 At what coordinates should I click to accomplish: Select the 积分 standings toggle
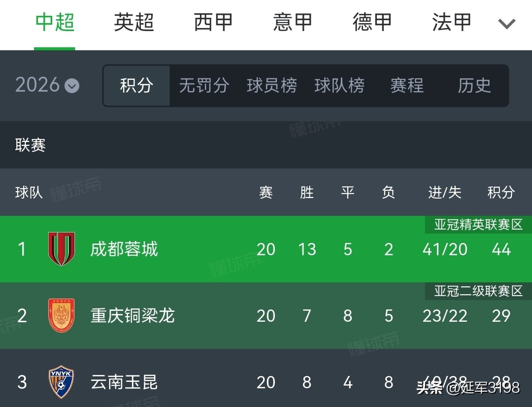(136, 86)
